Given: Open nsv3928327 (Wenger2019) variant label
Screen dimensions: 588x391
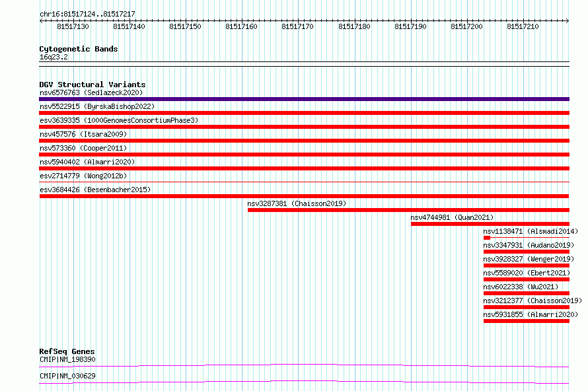Looking at the screenshot, I should (x=529, y=259).
